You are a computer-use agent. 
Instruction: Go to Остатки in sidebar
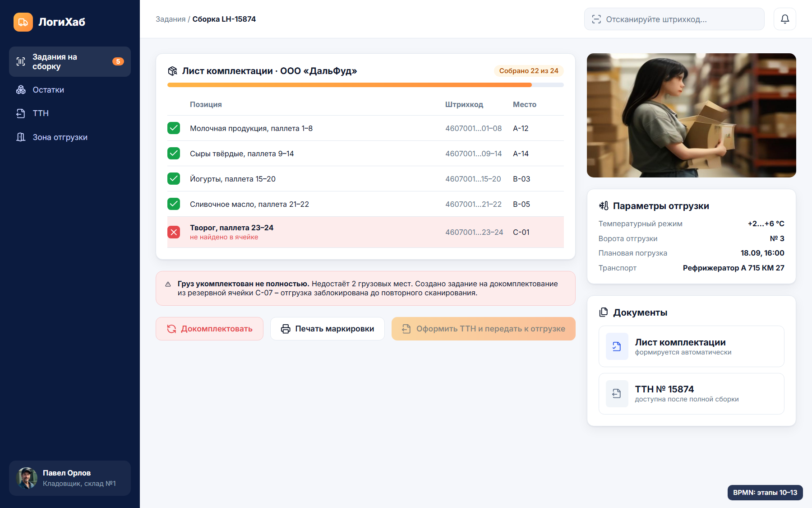tap(70, 90)
